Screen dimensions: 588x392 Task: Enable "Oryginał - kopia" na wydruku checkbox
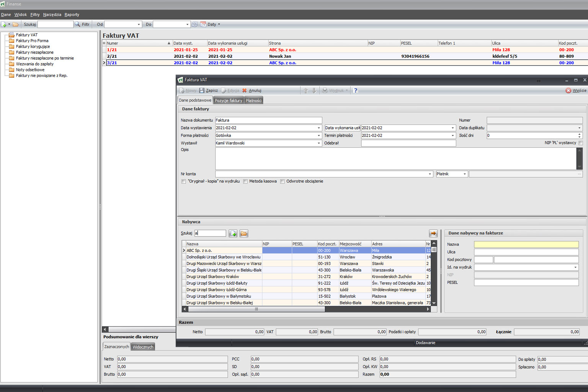tap(184, 181)
